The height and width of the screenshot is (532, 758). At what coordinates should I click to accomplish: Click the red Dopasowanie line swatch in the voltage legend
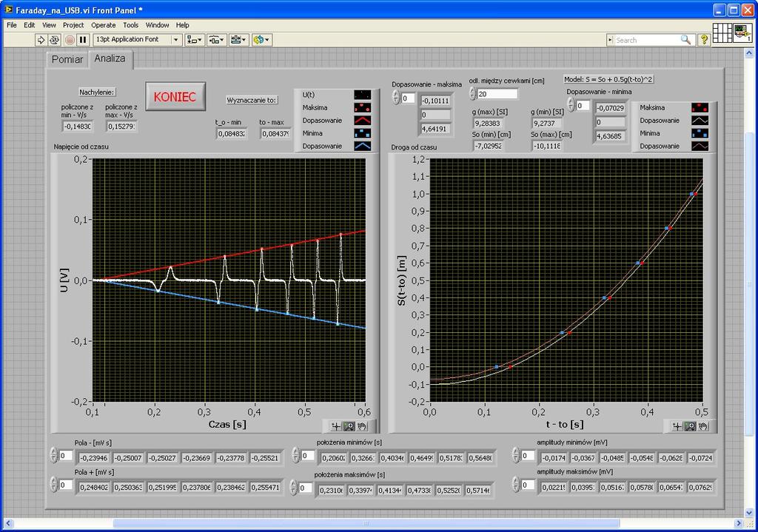pos(362,121)
